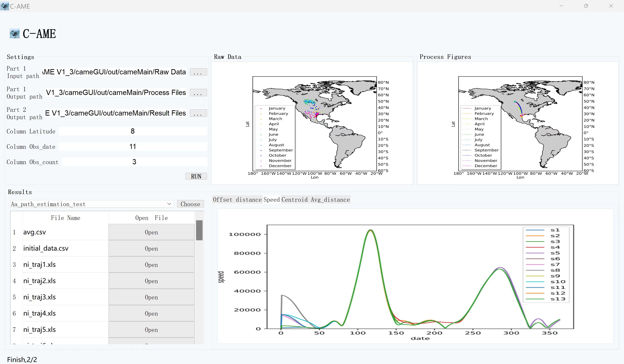Click the title bar app icon

(5, 6)
